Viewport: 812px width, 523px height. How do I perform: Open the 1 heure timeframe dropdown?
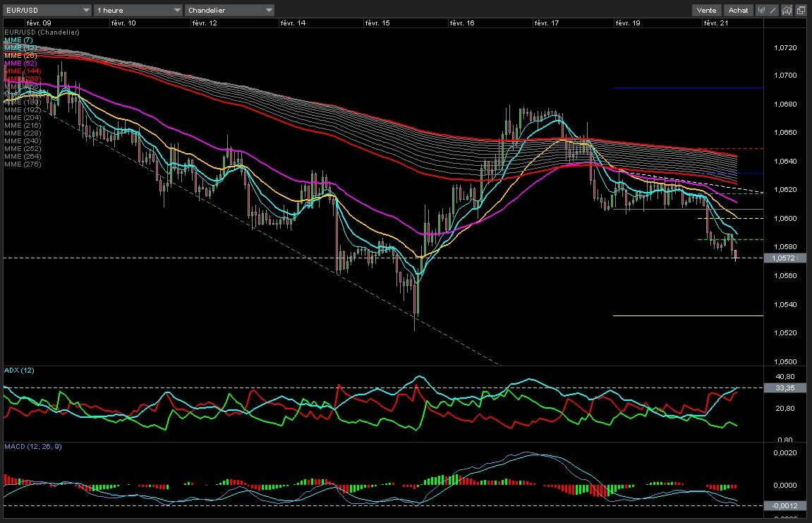[138, 10]
